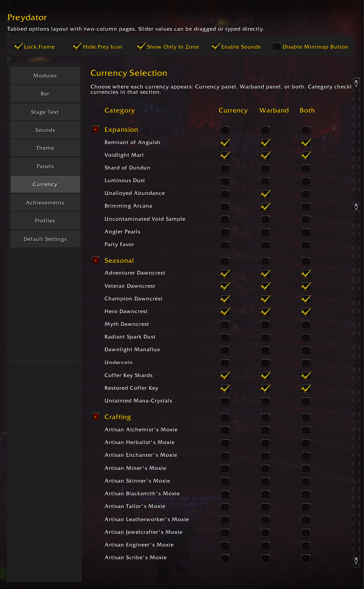Check Artisan Miner's Moxie Currency checkbox

point(225,469)
